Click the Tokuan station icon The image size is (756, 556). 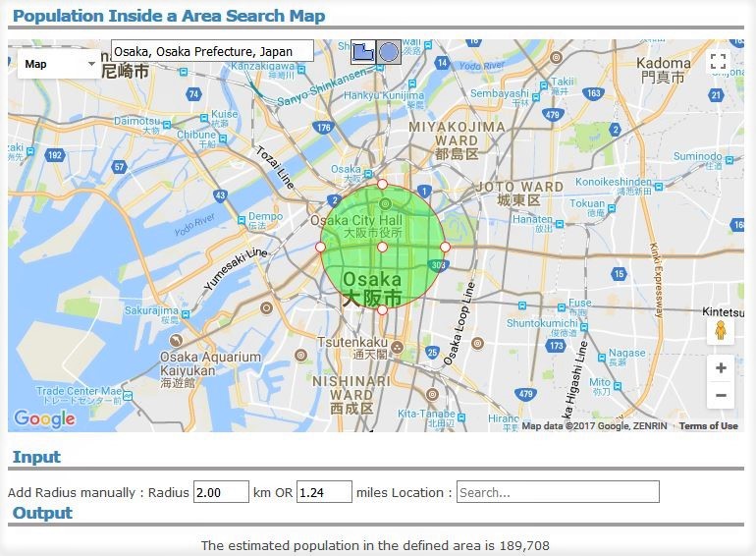[612, 208]
